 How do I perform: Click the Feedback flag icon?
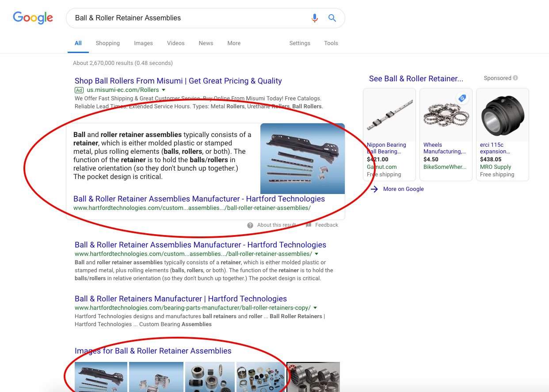[309, 225]
